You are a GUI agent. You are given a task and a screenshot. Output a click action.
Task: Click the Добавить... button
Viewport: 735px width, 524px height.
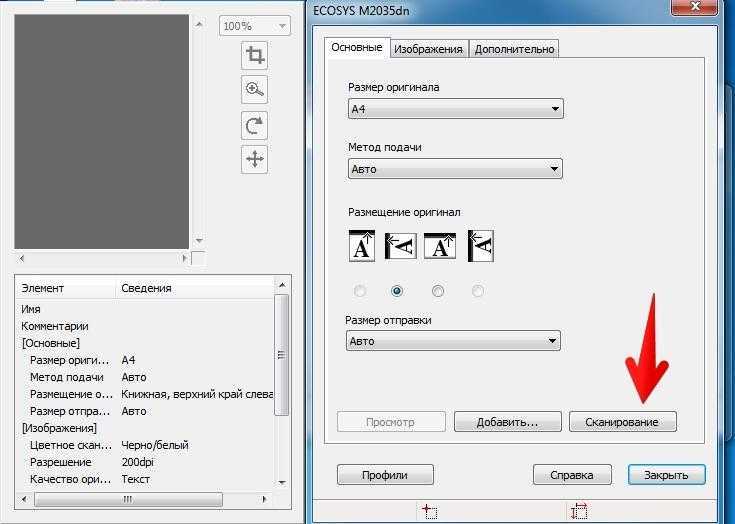pyautogui.click(x=508, y=422)
